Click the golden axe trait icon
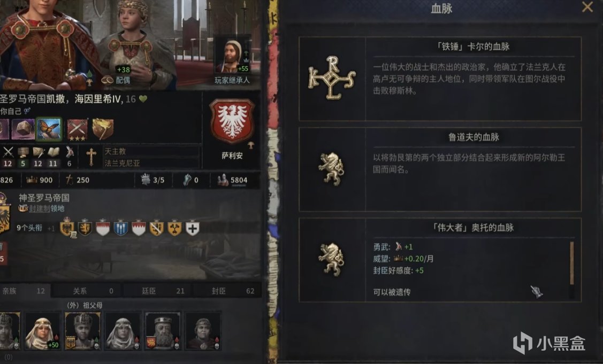This screenshot has width=603, height=364. tap(103, 129)
